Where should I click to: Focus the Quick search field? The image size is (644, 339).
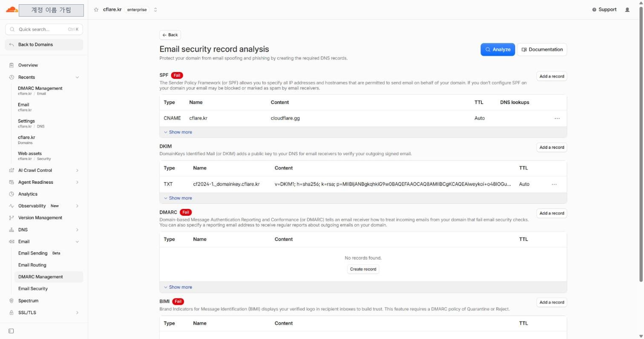[44, 29]
